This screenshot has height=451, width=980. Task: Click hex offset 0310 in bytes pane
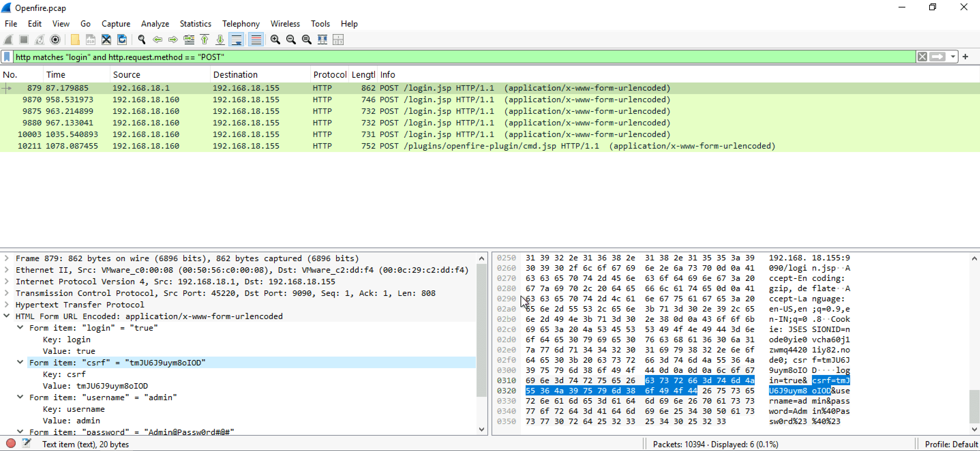point(506,380)
